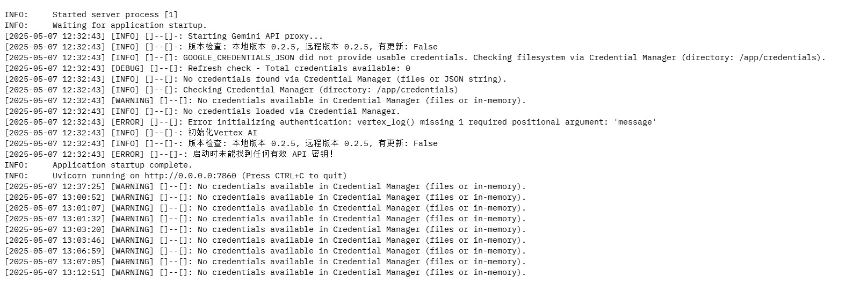This screenshot has height=290, width=868.
Task: Click the 'message' argument name in the error line
Action: [635, 122]
